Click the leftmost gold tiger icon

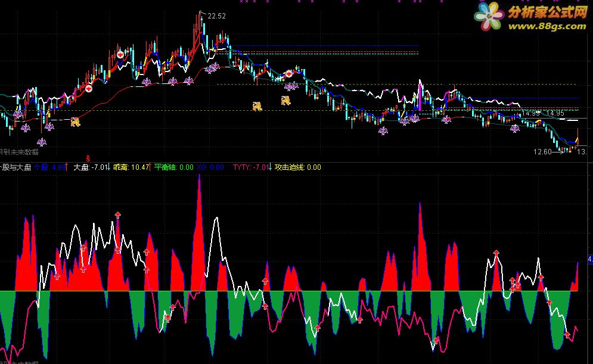(75, 122)
